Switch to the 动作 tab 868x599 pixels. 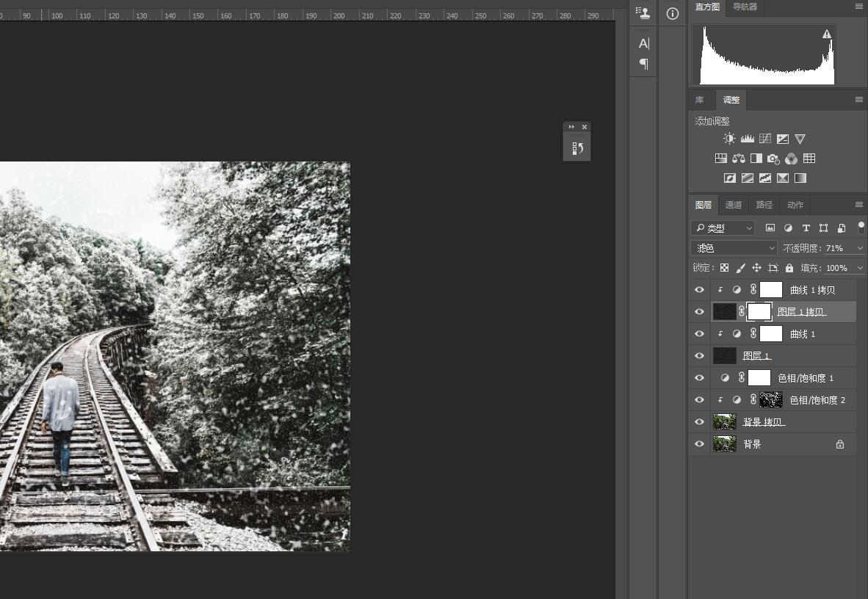click(795, 205)
